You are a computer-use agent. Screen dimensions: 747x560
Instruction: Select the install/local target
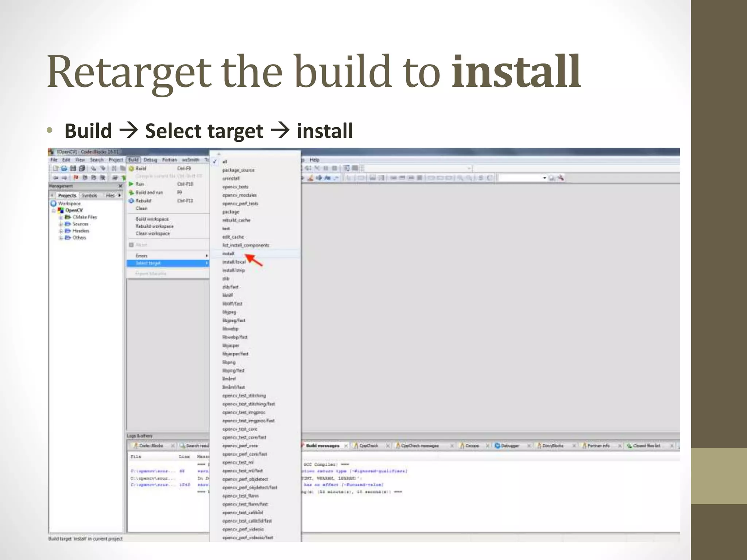pos(255,262)
